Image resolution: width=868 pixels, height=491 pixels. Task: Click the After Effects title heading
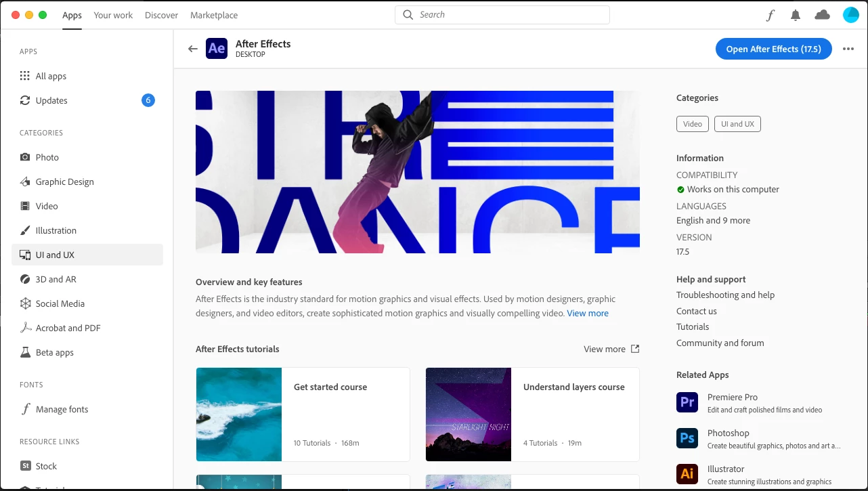point(263,44)
